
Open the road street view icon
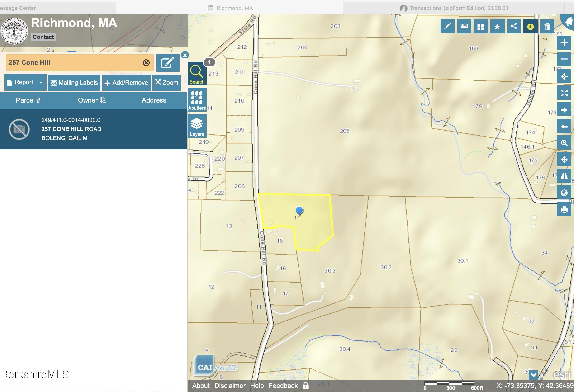(x=564, y=176)
